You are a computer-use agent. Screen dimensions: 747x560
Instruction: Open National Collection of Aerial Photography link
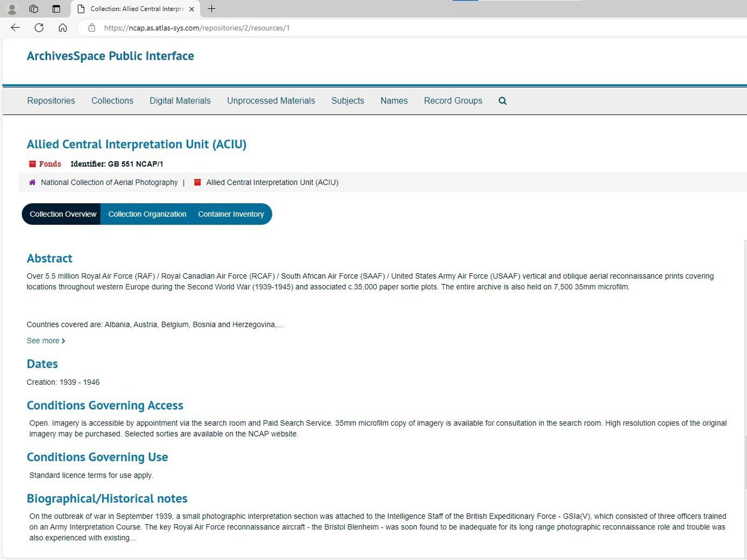(109, 182)
